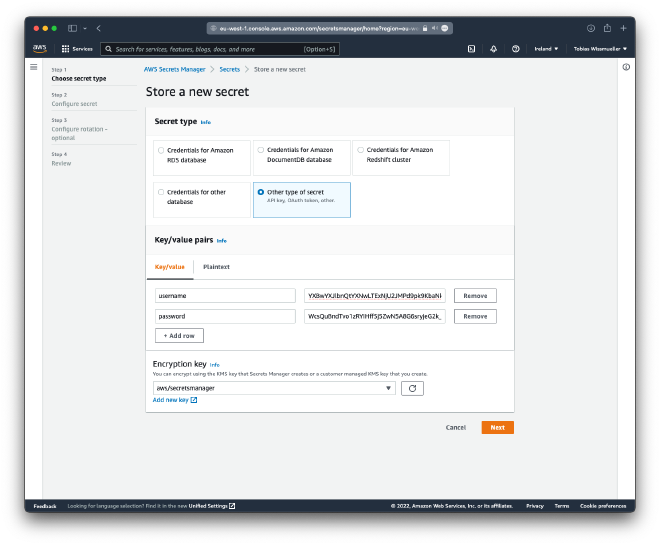Expand the aws/secretsmanager encryption key dropdown
Image resolution: width=660 pixels, height=545 pixels.
tap(273, 388)
